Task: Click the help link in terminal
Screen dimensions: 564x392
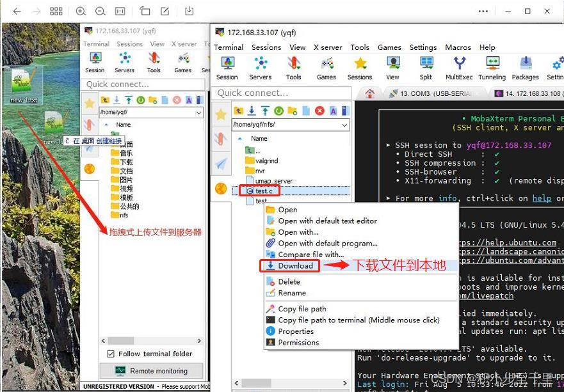Action: tap(542, 198)
